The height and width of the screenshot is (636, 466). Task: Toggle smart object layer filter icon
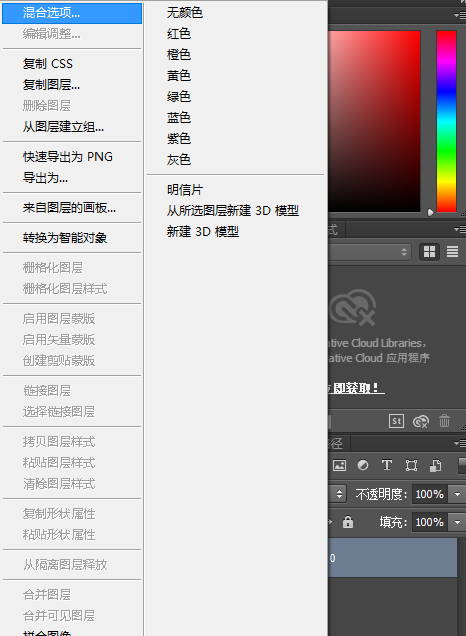pyautogui.click(x=435, y=466)
